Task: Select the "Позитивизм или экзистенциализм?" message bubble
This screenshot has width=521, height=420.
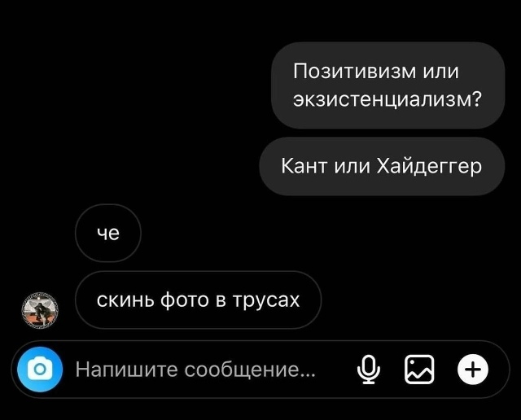Action: (x=387, y=85)
